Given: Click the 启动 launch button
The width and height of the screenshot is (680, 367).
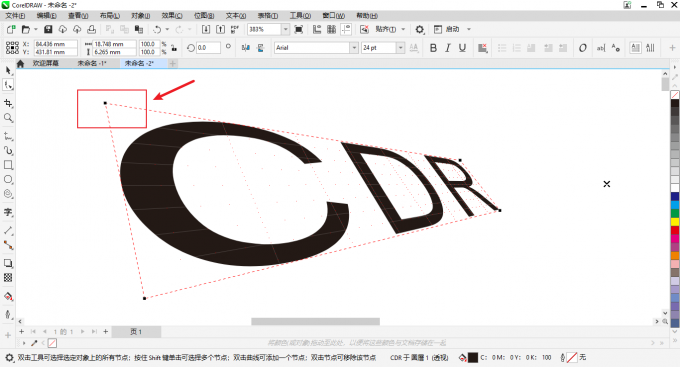Looking at the screenshot, I should pos(452,29).
